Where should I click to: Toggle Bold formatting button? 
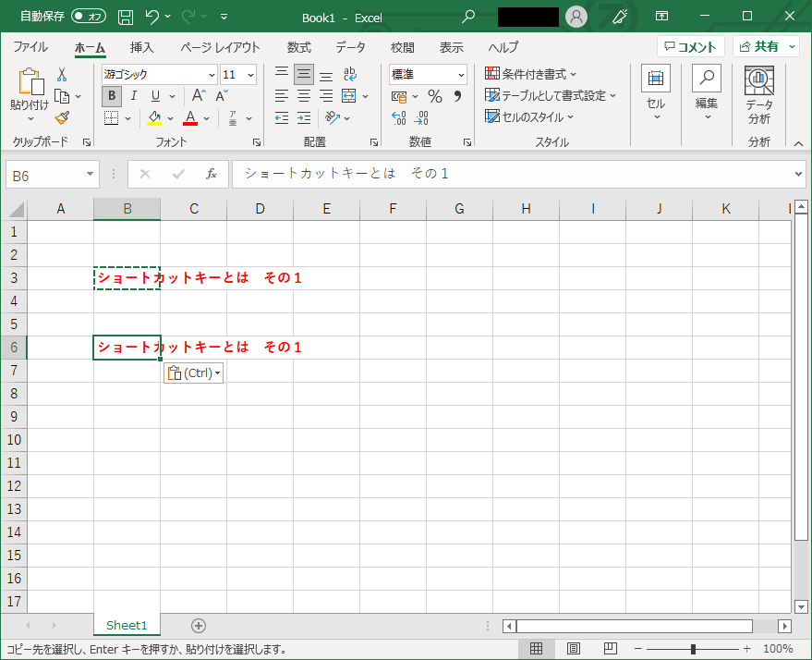coord(112,96)
